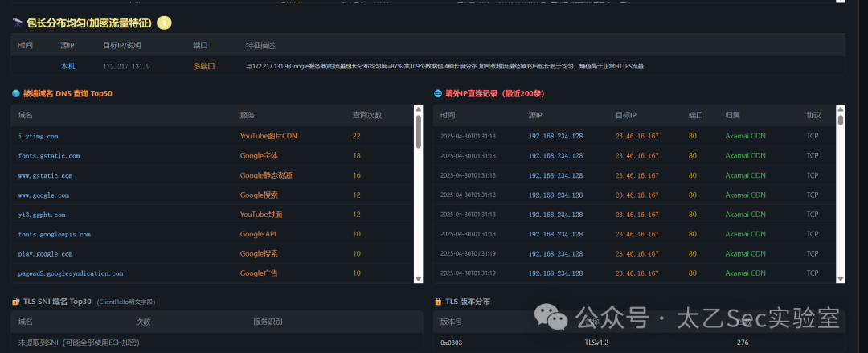
Task: Click the DNS table scrollbar up arrow
Action: click(419, 109)
